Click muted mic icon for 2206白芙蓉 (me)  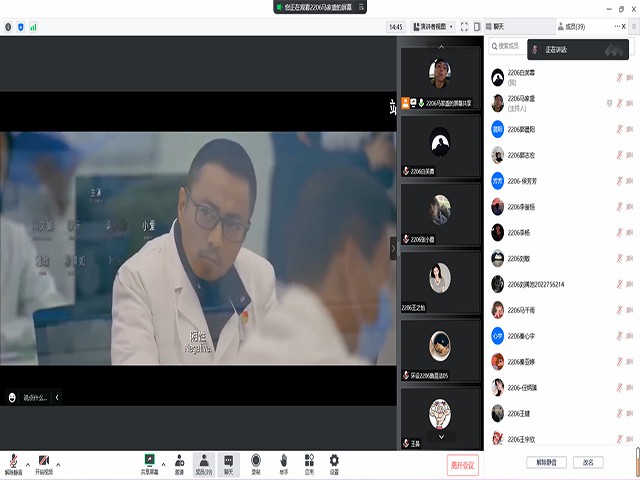tap(620, 78)
